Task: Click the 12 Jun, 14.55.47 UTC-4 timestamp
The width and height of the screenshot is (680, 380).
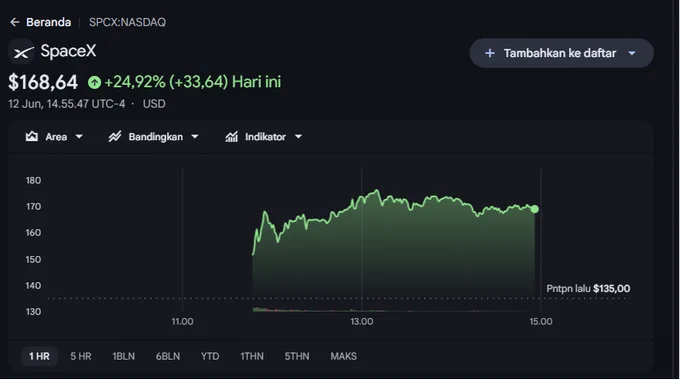Action: click(x=67, y=104)
